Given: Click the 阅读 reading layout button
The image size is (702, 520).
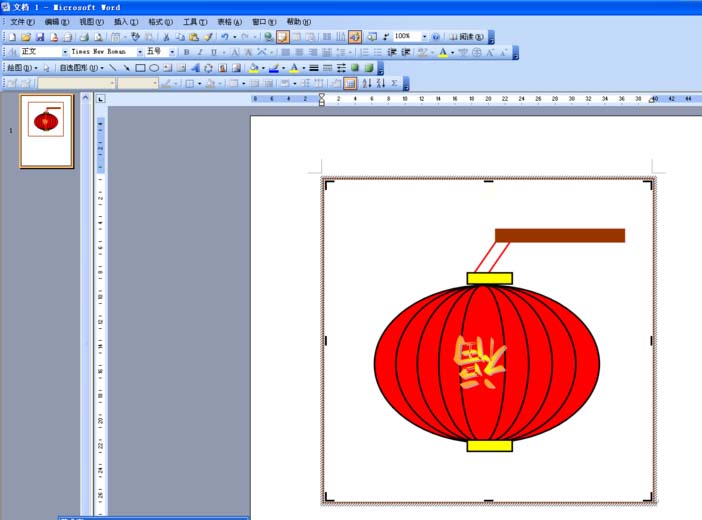Looking at the screenshot, I should (466, 37).
